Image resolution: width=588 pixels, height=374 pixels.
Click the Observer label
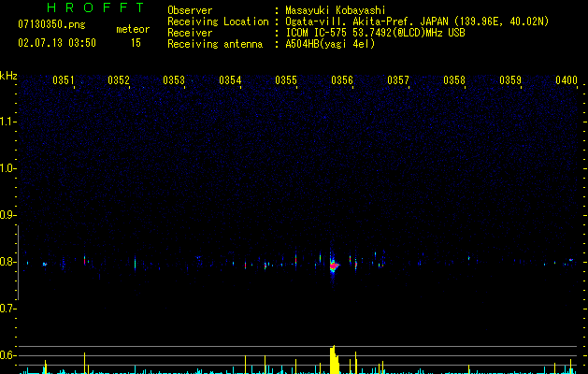pyautogui.click(x=190, y=10)
